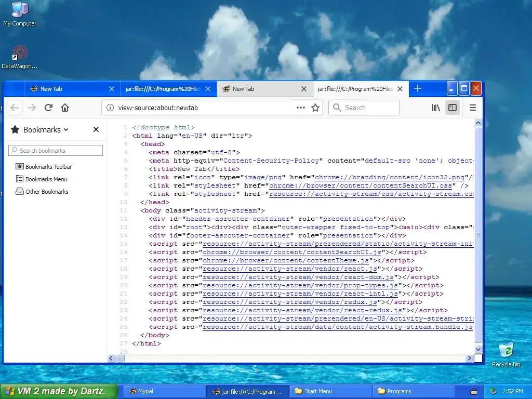This screenshot has width=532, height=399.
Task: Open Programs folder taskbar button
Action: [414, 391]
